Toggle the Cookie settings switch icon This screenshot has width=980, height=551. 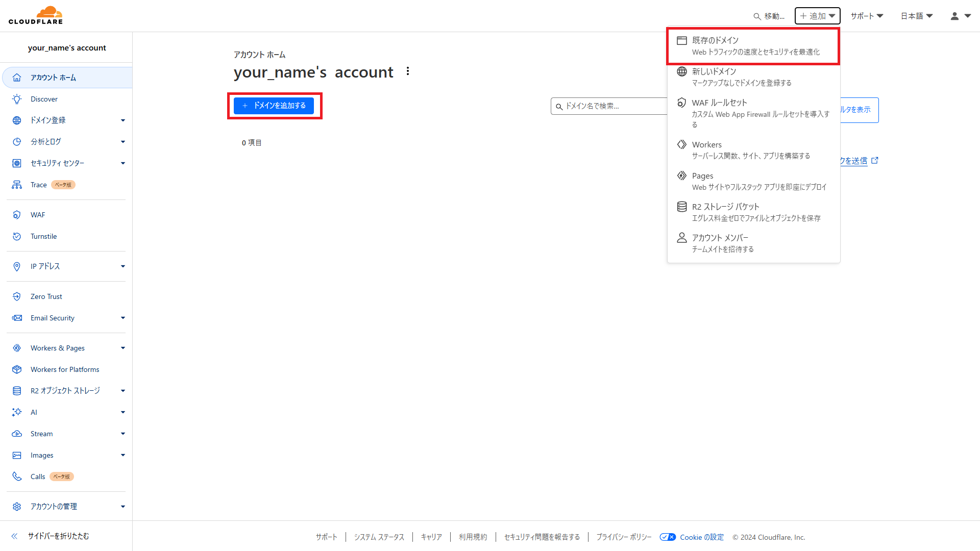(668, 537)
